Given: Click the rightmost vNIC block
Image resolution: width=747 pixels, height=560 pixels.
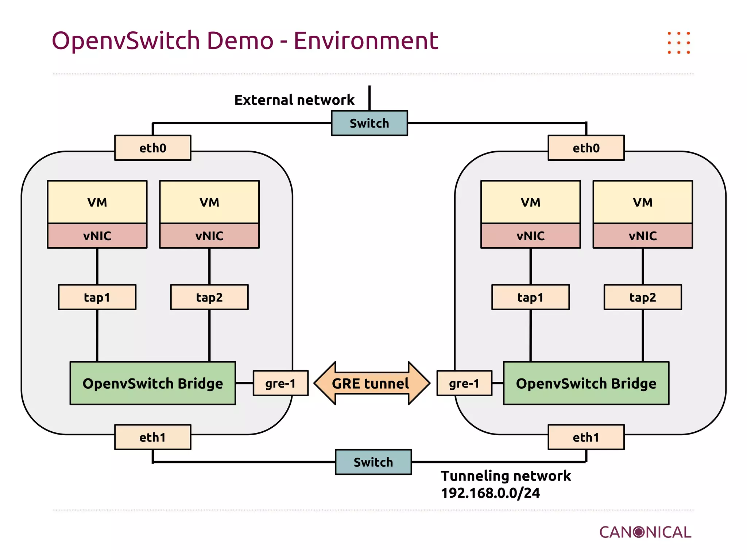Looking at the screenshot, I should 642,236.
